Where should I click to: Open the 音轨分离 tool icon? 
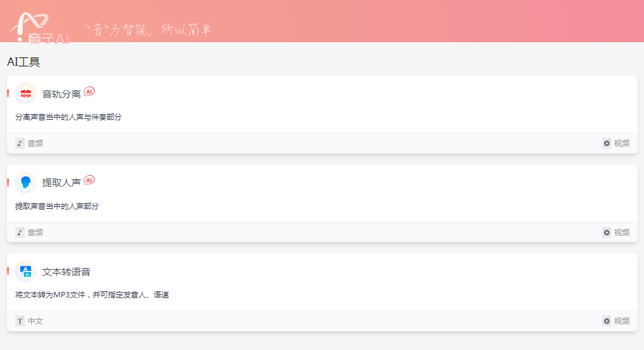tap(26, 93)
